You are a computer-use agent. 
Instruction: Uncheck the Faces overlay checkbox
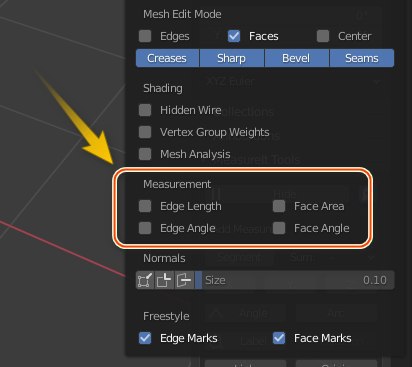[x=234, y=36]
